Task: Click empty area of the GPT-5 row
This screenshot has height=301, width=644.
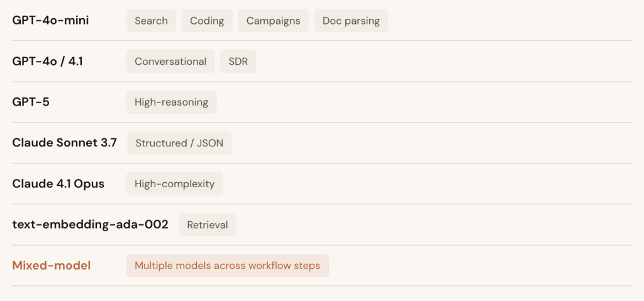Action: 423,102
